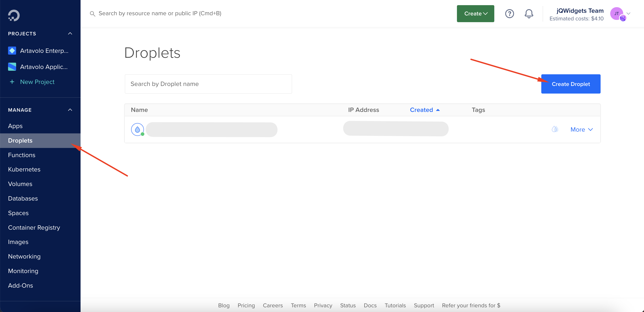Screen dimensions: 644x312
Task: Click the faded droplet icon beside More
Action: tap(555, 129)
